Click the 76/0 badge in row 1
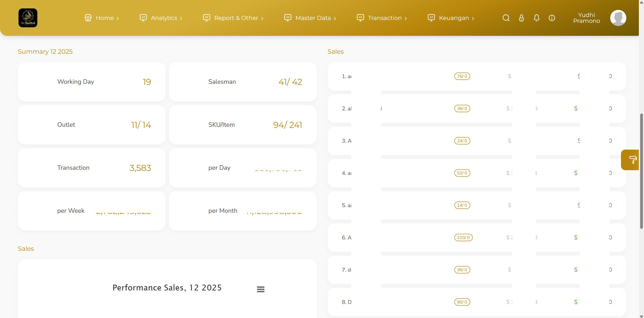This screenshot has height=318, width=644. pyautogui.click(x=462, y=76)
